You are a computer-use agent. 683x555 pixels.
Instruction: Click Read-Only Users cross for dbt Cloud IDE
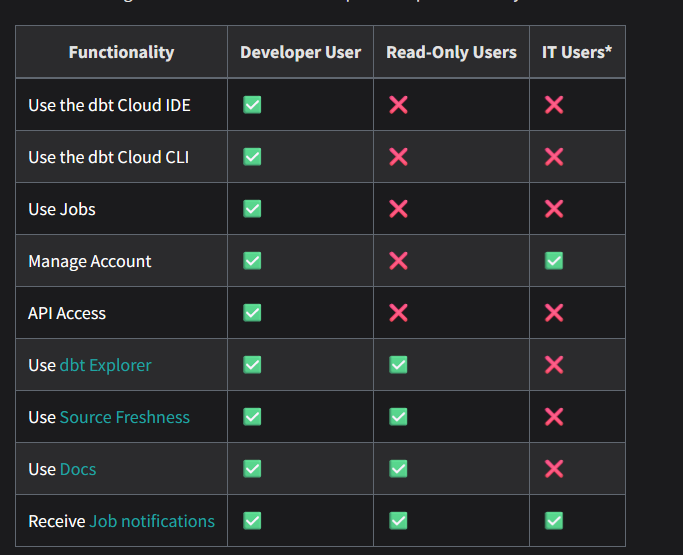pos(398,105)
